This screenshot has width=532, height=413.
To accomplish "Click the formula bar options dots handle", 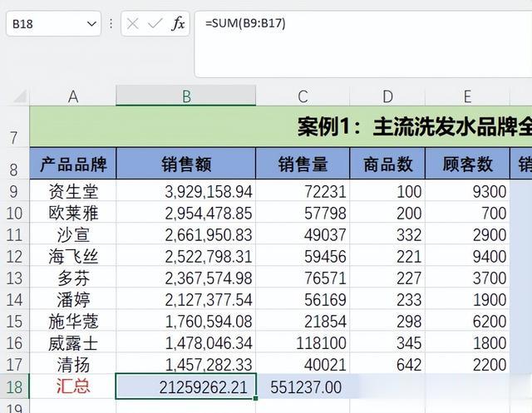I will [x=111, y=23].
